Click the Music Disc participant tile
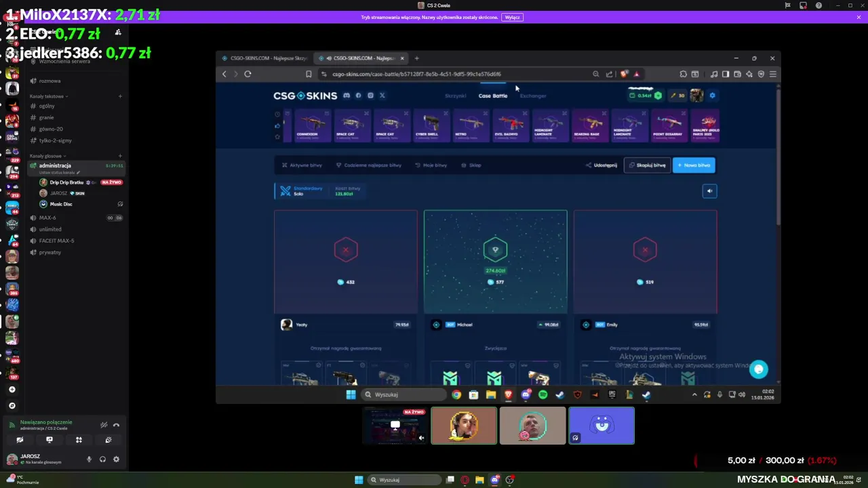Image resolution: width=868 pixels, height=488 pixels. [601, 426]
